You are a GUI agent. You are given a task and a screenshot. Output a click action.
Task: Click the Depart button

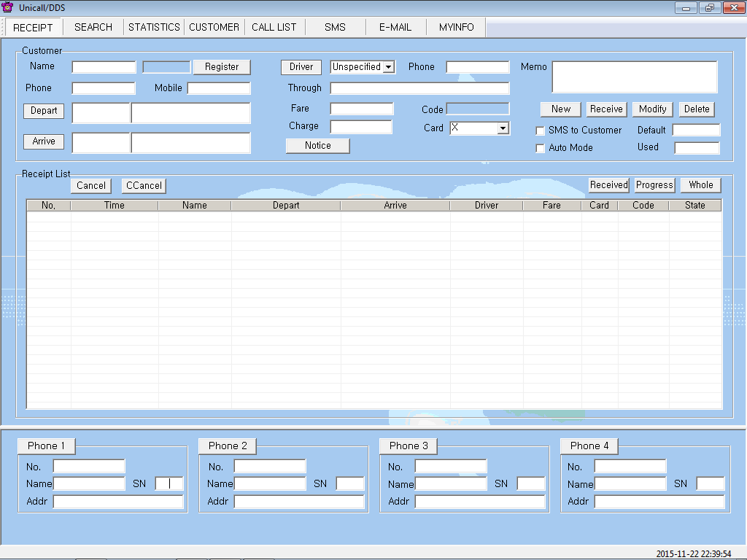pyautogui.click(x=44, y=112)
